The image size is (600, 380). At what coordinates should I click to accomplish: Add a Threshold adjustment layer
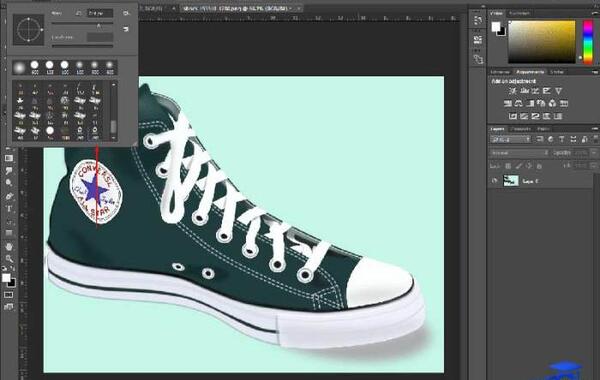pyautogui.click(x=535, y=116)
